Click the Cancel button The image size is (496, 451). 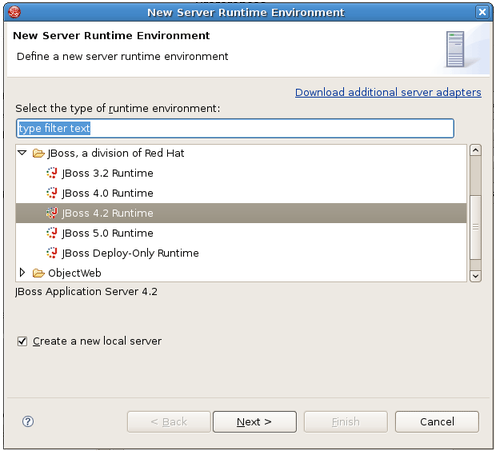437,422
